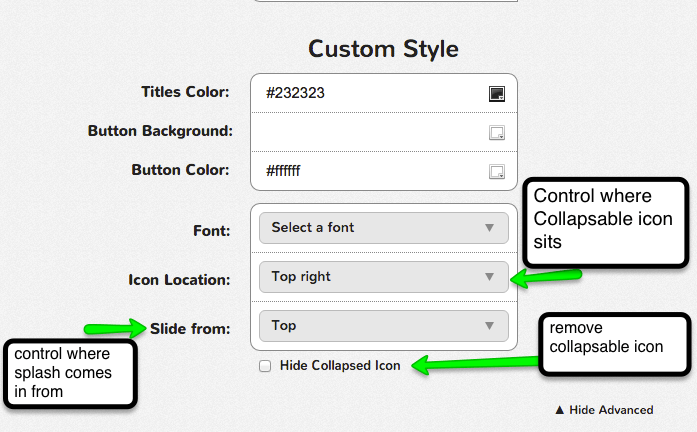Open the Titles Color picker swatch
Screen dimensions: 697x432
[496, 94]
